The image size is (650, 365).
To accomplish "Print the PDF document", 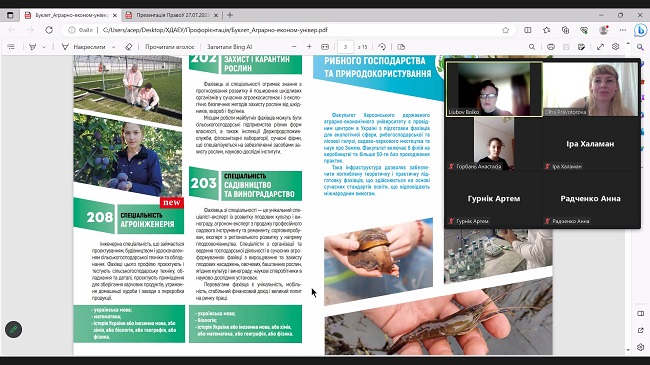I will point(551,47).
